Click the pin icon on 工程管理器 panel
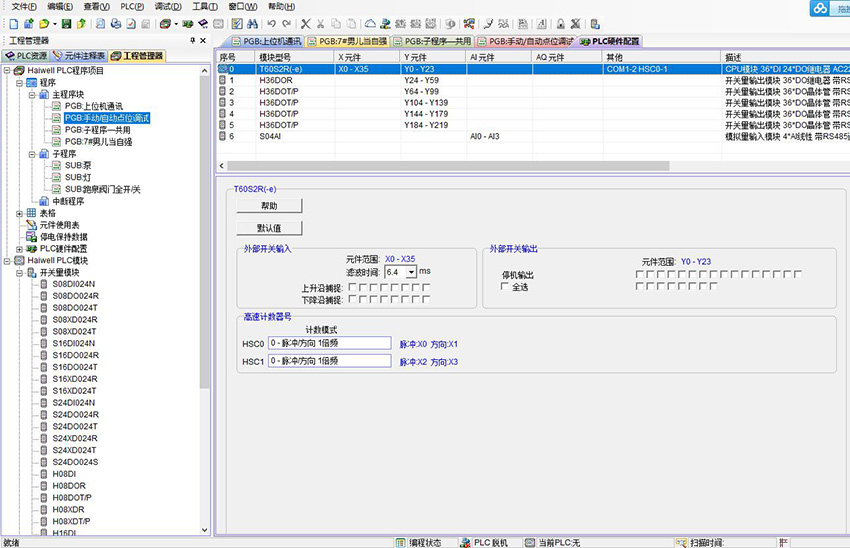 192,40
